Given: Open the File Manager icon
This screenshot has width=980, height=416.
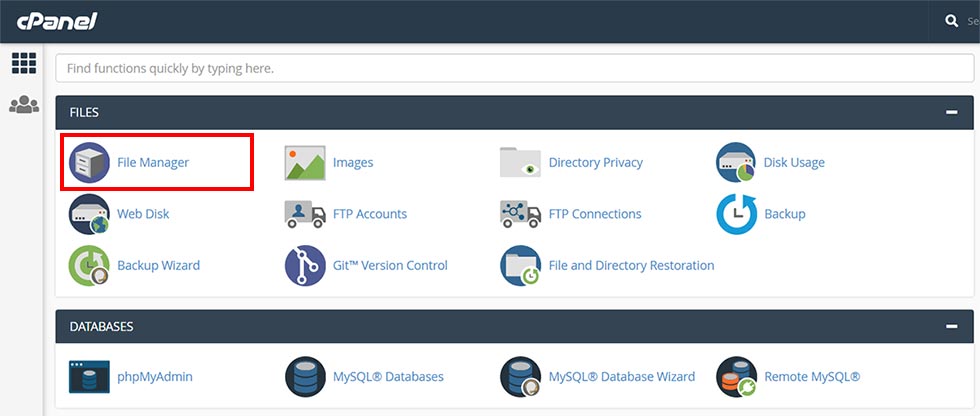Looking at the screenshot, I should [x=89, y=162].
